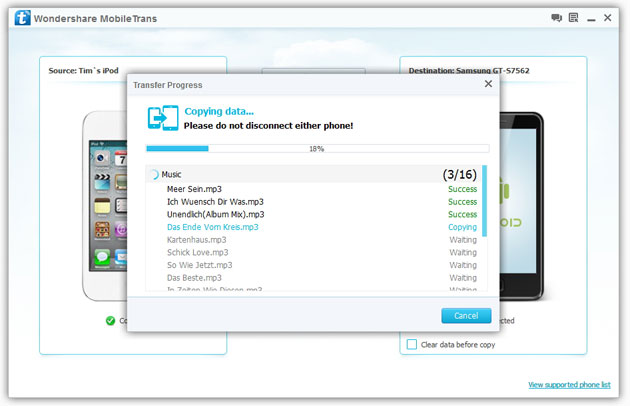The height and width of the screenshot is (406, 630).
Task: Click Destination: Samsung GT-S7562 label
Action: [x=469, y=71]
